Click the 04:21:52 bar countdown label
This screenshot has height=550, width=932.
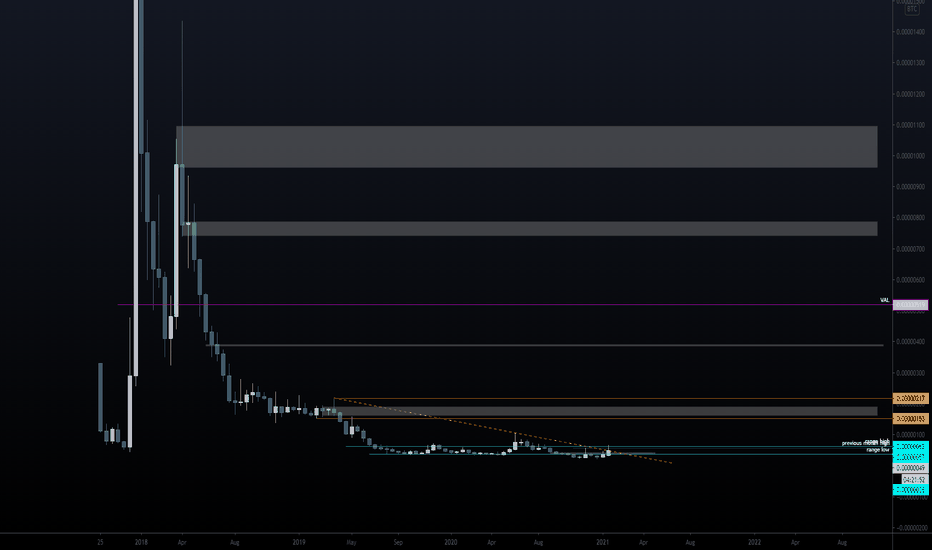914,479
